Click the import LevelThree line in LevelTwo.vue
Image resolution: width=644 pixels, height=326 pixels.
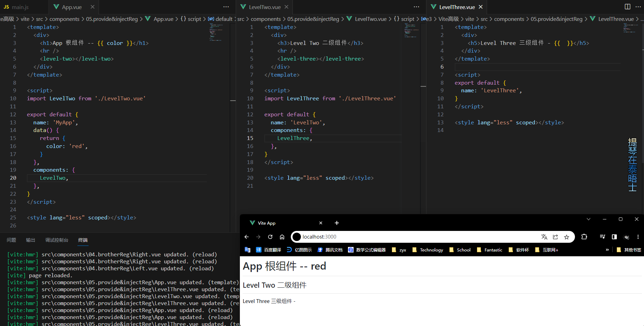330,99
